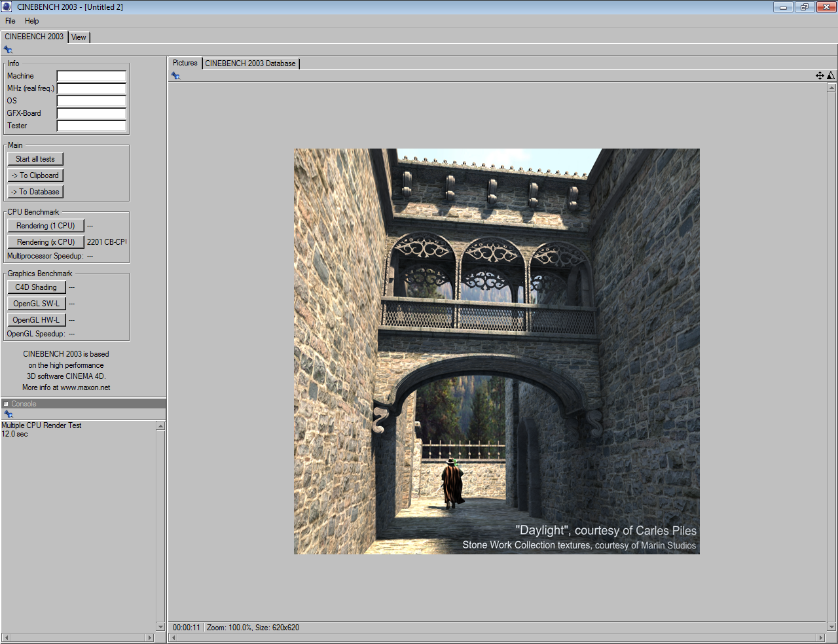Click the GFX-Board input field
838x644 pixels.
point(92,113)
